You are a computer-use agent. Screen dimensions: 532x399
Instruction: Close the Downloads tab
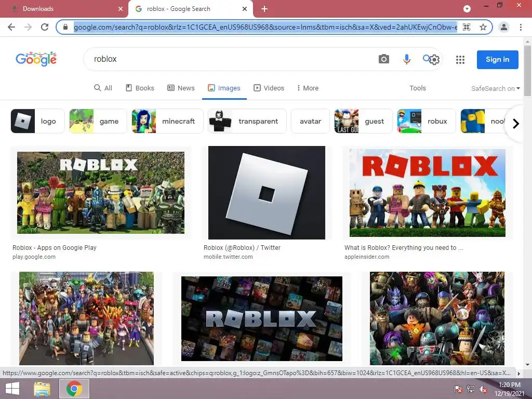(x=121, y=9)
